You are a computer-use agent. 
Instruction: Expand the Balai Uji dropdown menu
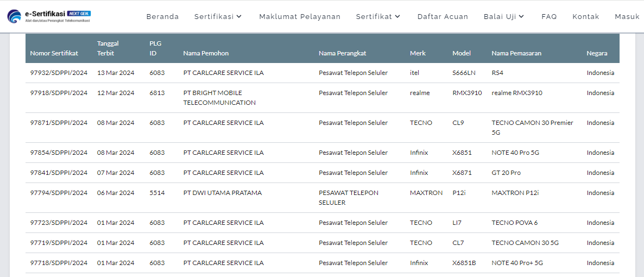point(504,16)
